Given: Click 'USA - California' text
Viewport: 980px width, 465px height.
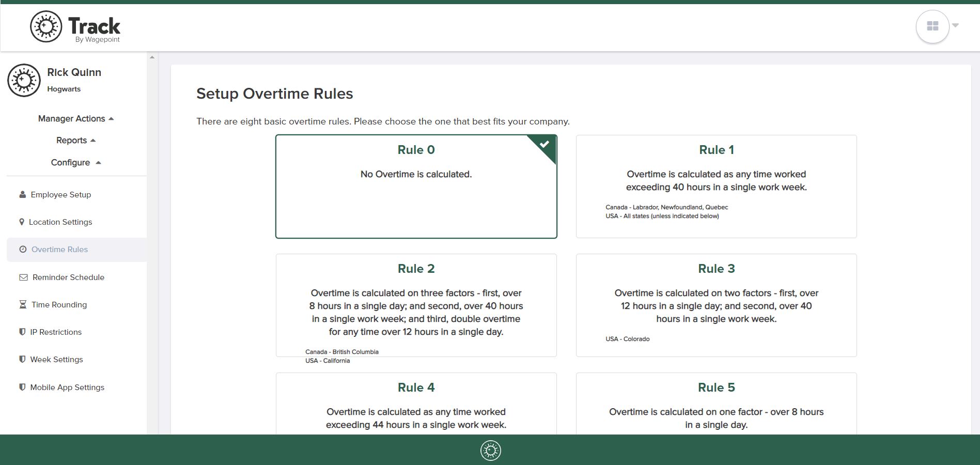Looking at the screenshot, I should coord(328,361).
